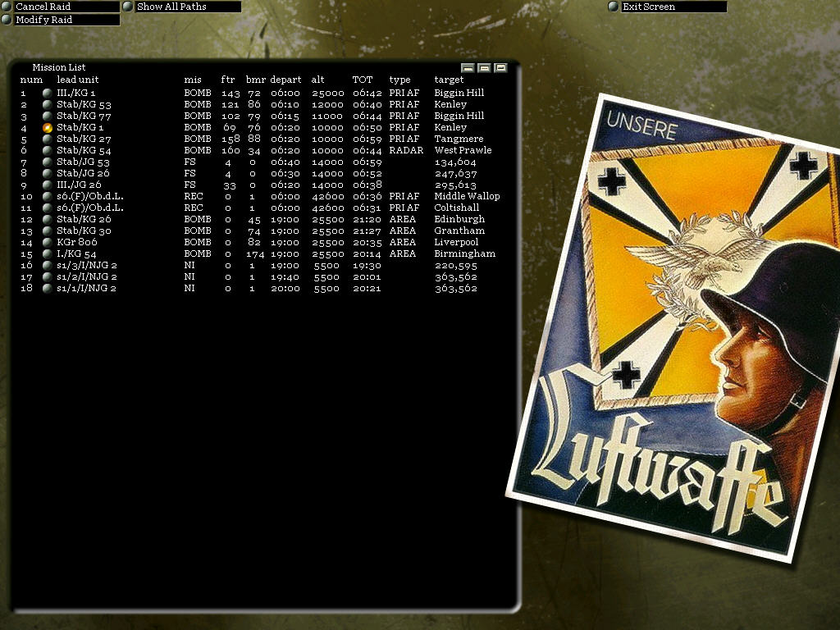Select mission 1 III./KG 1 radio bullet
This screenshot has width=840, height=630.
[x=47, y=93]
